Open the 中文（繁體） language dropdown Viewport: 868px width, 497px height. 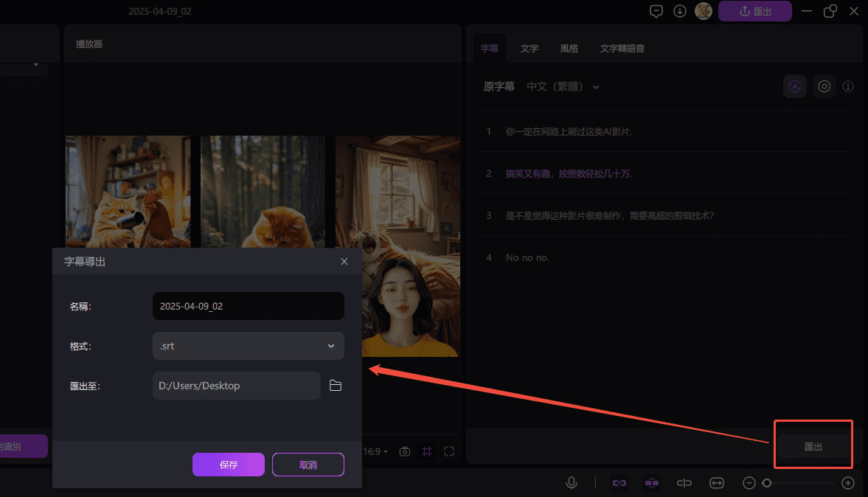point(563,86)
